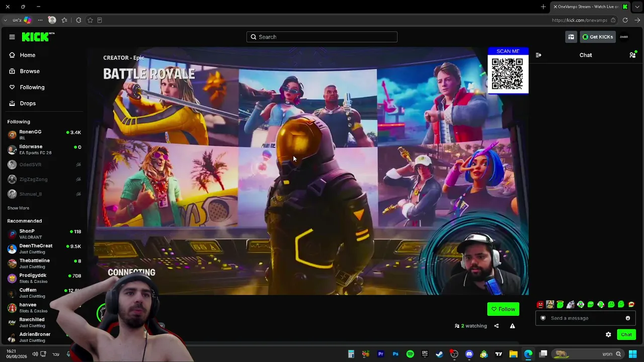Expand followed channels with Show More
Screen dimensions: 644x362
18,208
